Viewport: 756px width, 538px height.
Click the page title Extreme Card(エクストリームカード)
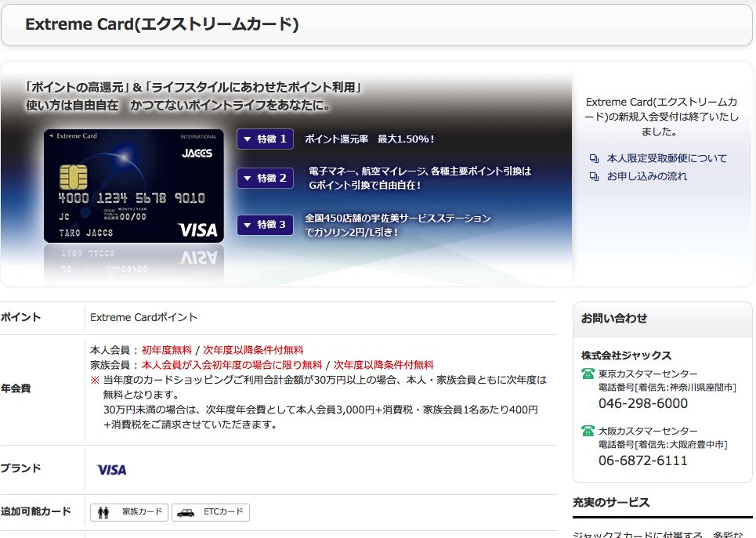(162, 24)
